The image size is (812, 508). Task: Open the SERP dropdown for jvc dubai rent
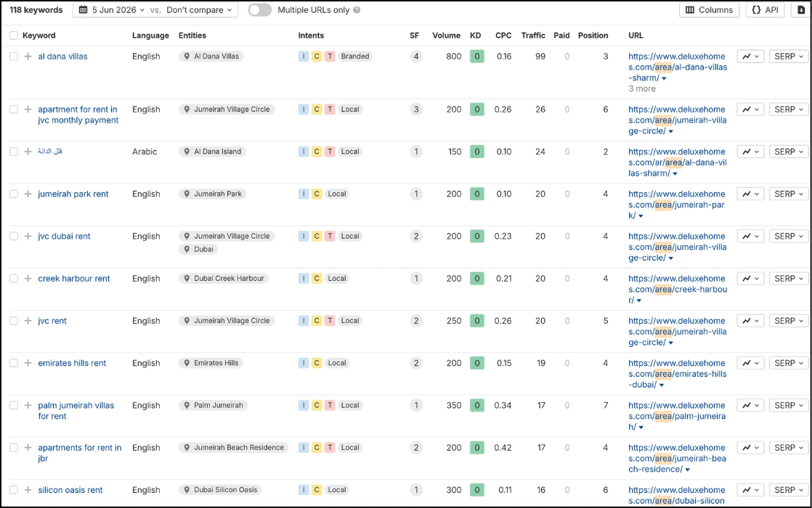pos(789,237)
